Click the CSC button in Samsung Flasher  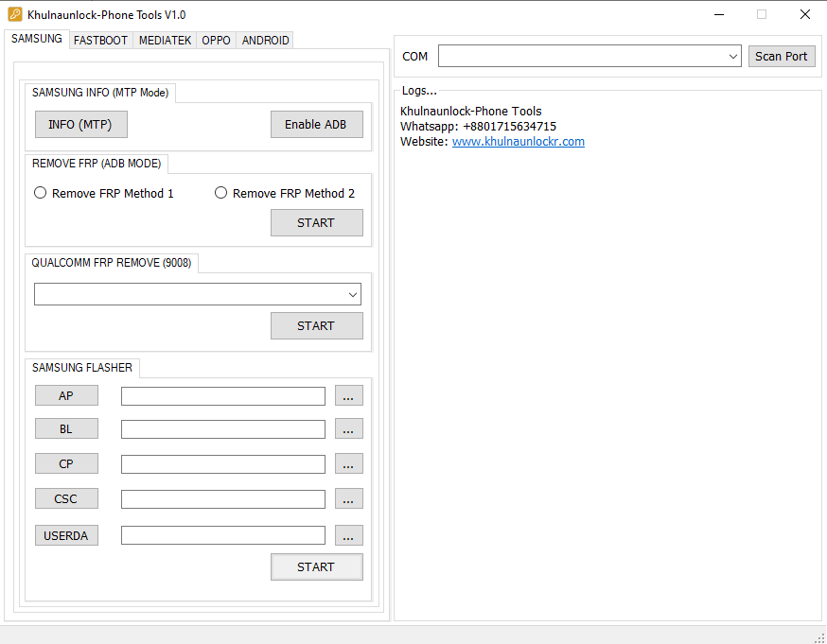click(66, 498)
